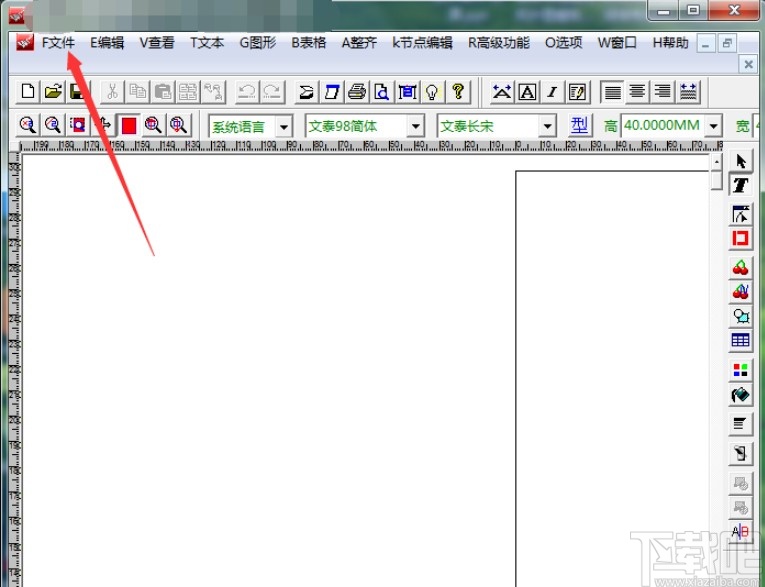Toggle right text alignment
765x587 pixels.
(663, 92)
